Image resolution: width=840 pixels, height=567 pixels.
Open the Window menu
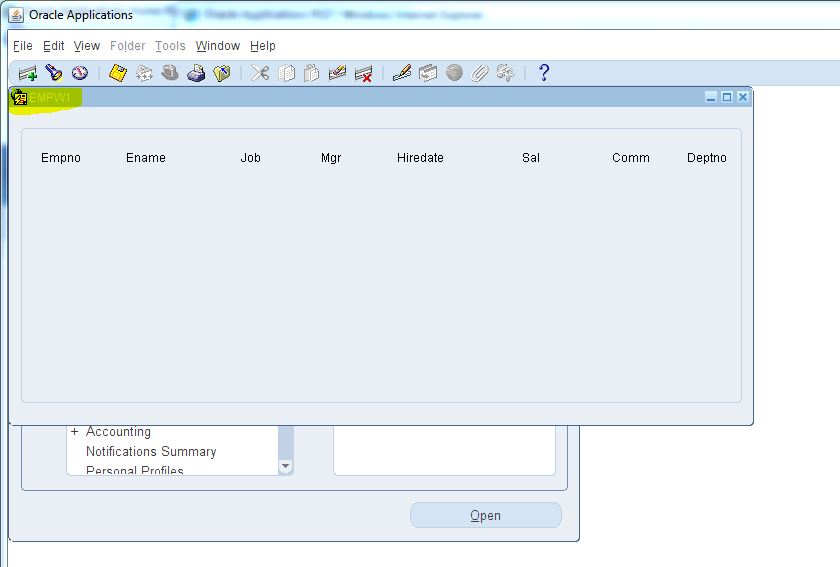point(218,46)
